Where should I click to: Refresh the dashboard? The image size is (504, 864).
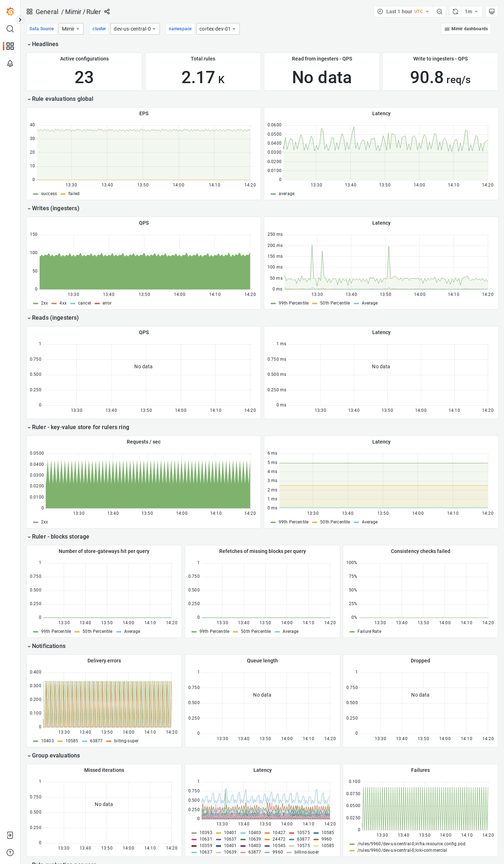click(455, 12)
